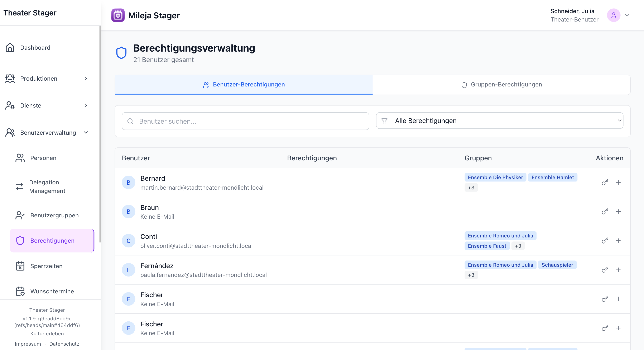The height and width of the screenshot is (350, 644).
Task: Open Wunschtermine in the sidebar
Action: pyautogui.click(x=52, y=291)
